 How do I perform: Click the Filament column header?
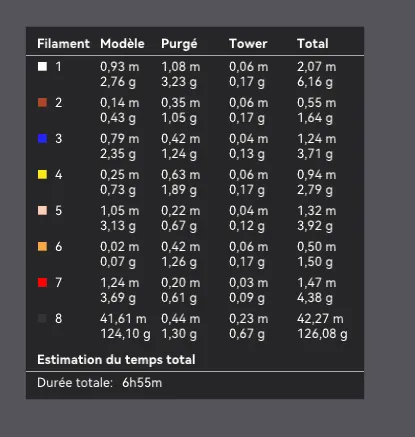(63, 44)
